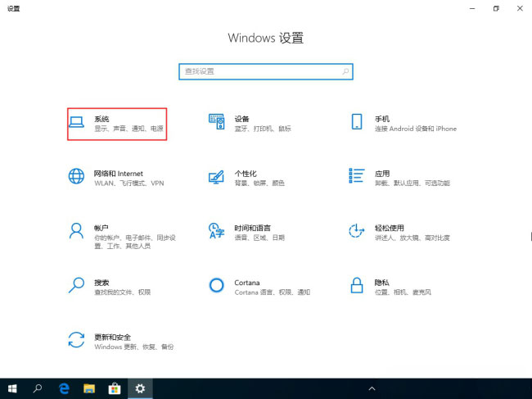Click the 查找我的文件、权限 description
This screenshot has height=399, width=532.
coord(122,292)
